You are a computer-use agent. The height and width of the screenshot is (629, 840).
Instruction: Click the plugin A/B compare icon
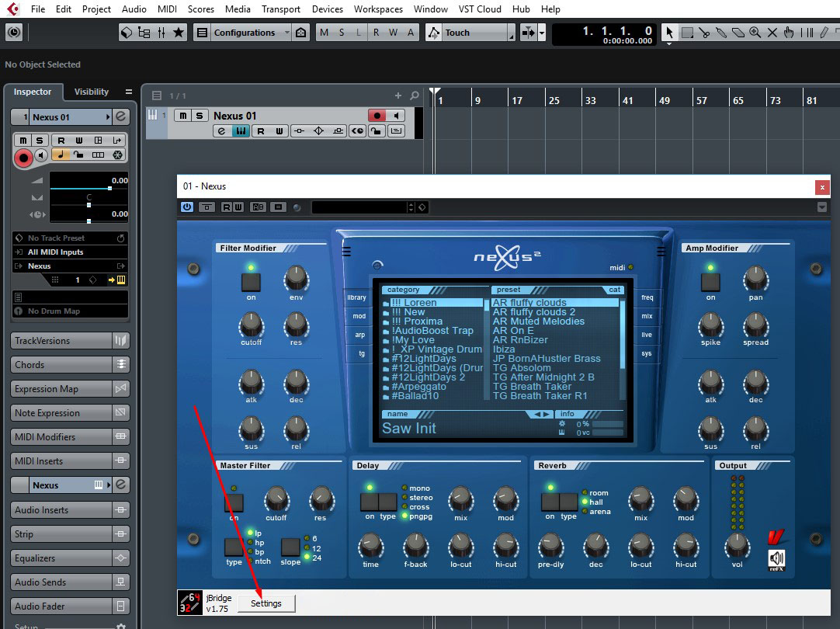pos(259,207)
